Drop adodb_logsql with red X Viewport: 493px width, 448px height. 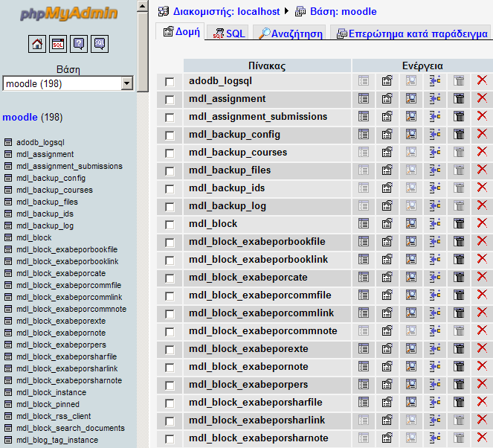coord(482,80)
